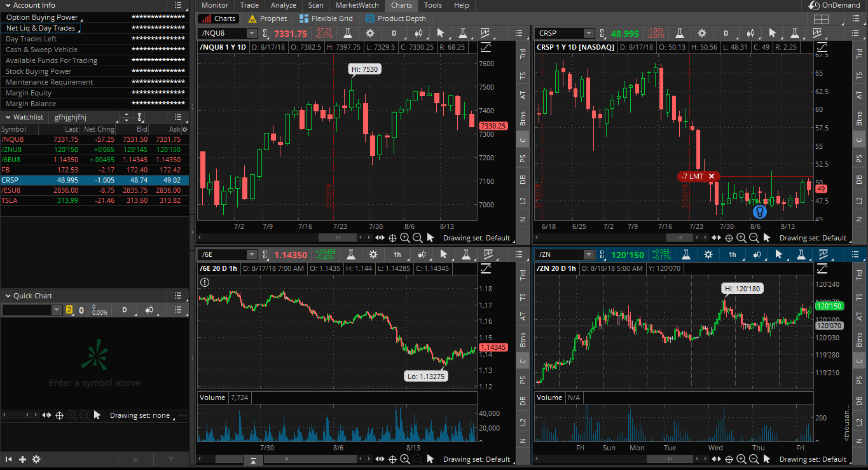Screen dimensions: 868x470
Task: Open gear icon at bottom of left sidebar
Action: (x=36, y=459)
